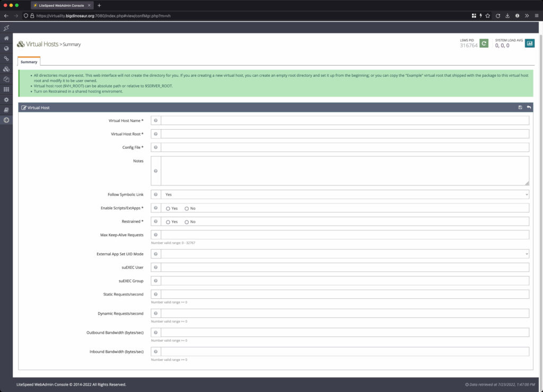Image resolution: width=543 pixels, height=392 pixels.
Task: Expand the browser toolbar overflow chevron
Action: [526, 16]
